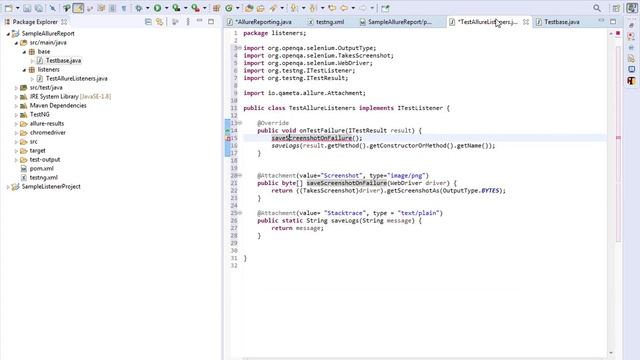The height and width of the screenshot is (360, 640).
Task: Click the Forward navigation arrow
Action: pos(363,8)
